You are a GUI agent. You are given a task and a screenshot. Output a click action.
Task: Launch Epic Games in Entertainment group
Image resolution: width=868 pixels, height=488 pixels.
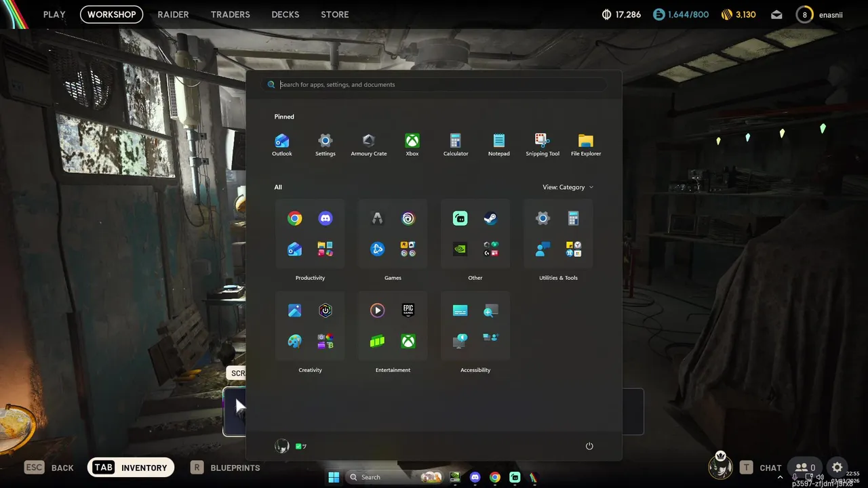coord(408,310)
